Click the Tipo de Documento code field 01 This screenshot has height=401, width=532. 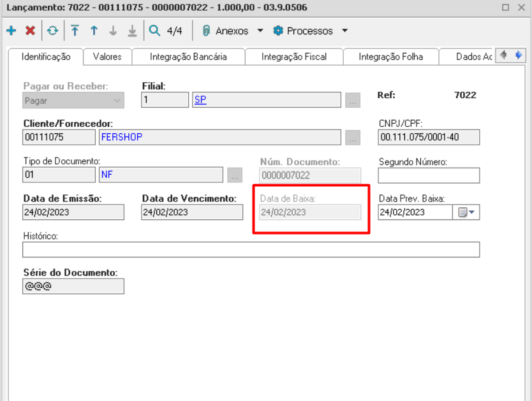click(x=59, y=175)
